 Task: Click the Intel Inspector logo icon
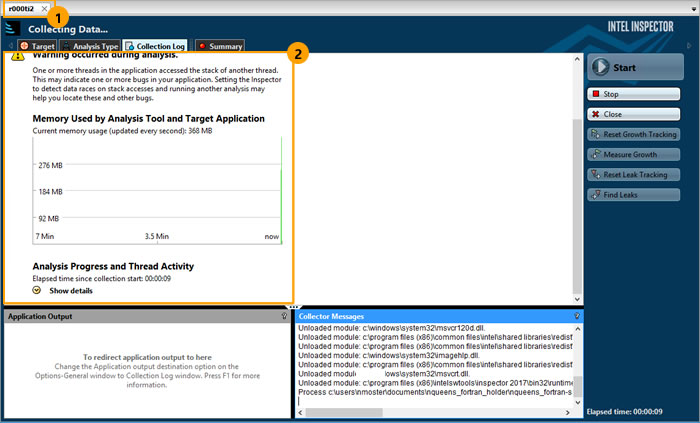pyautogui.click(x=12, y=29)
